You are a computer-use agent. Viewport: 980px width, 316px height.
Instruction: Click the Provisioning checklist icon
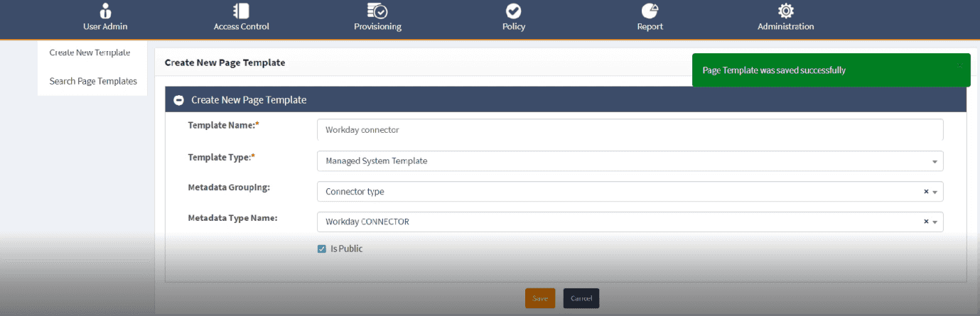(x=377, y=11)
